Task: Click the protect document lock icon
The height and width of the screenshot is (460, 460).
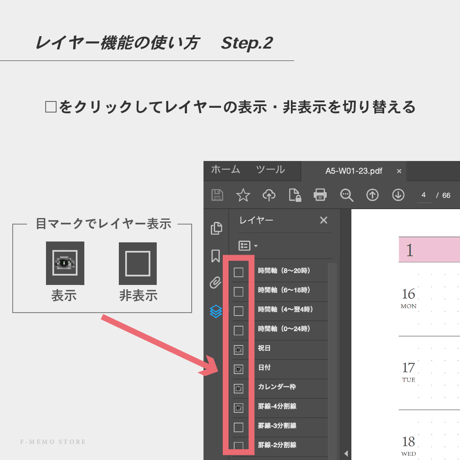Action: 295,195
